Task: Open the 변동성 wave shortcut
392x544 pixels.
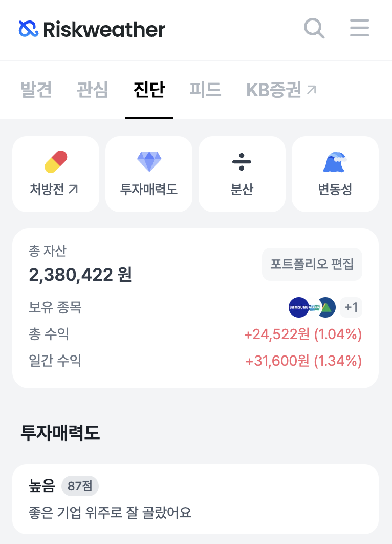Action: pos(335,174)
